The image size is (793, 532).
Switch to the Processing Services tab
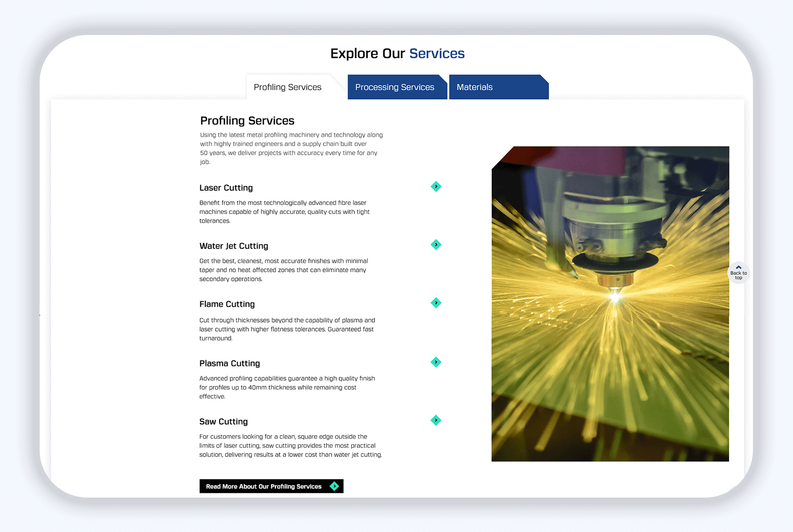pyautogui.click(x=394, y=87)
